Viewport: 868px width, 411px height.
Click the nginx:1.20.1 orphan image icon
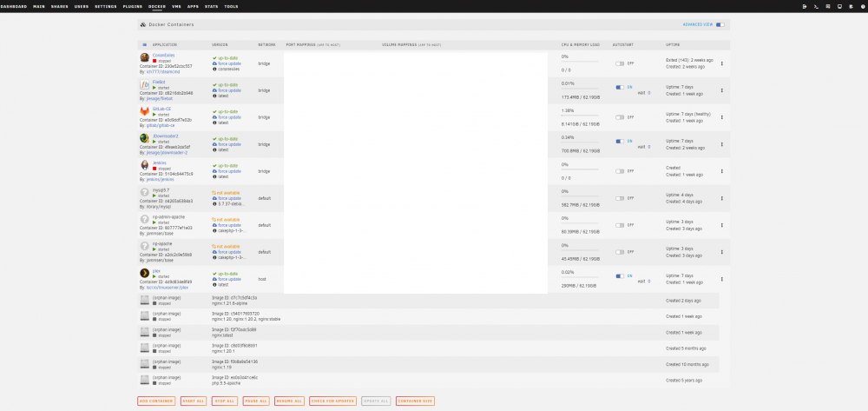tap(144, 348)
